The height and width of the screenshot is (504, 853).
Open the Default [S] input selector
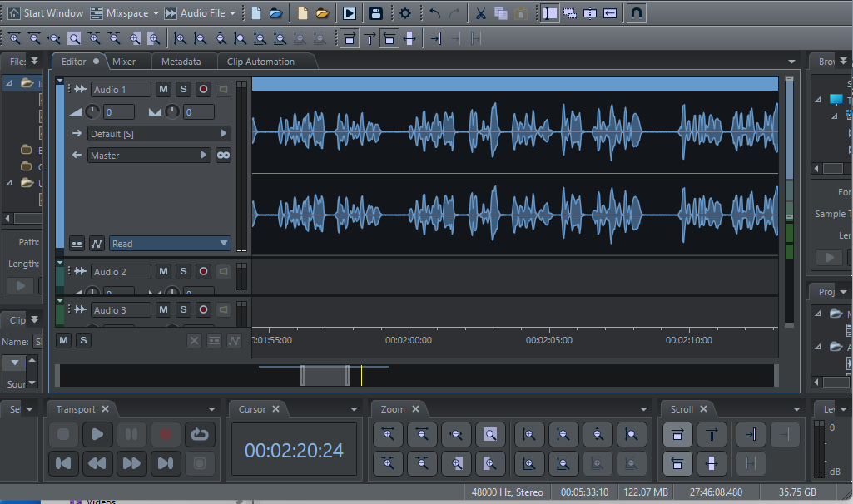159,134
